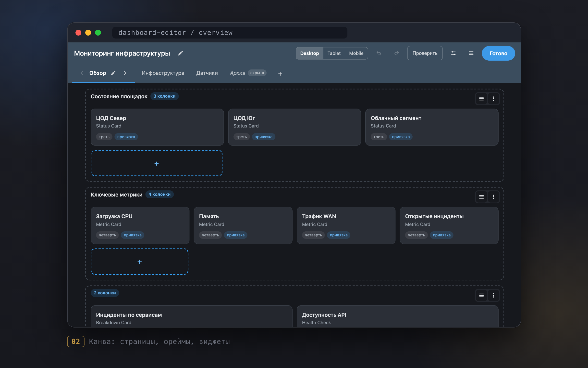
Task: Click the Готово button
Action: (x=498, y=53)
